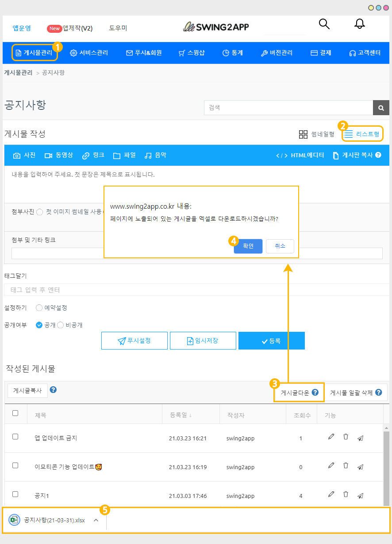Click send push icon for 이모티콘 기능 업데이트 post
Image resolution: width=392 pixels, height=544 pixels.
[360, 466]
